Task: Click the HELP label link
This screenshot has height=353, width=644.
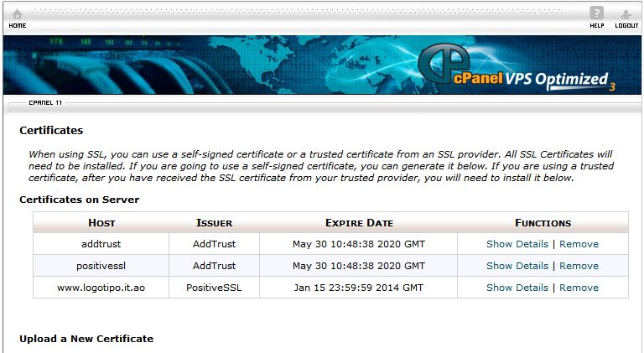Action: (x=597, y=25)
